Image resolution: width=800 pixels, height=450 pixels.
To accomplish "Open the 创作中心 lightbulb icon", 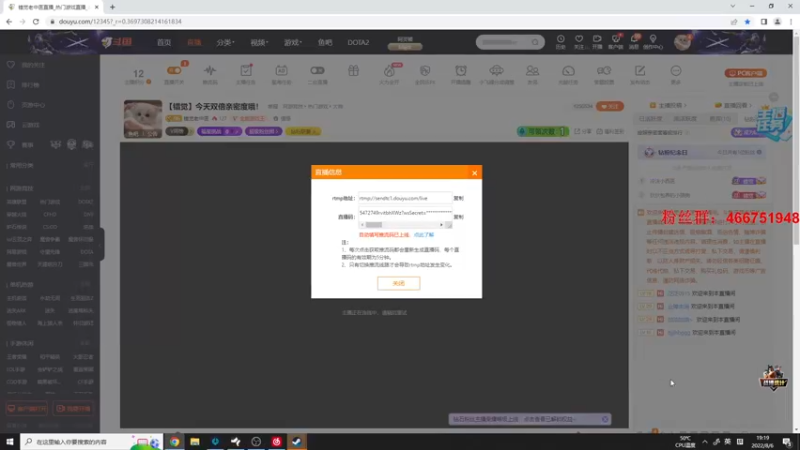I will (x=653, y=42).
